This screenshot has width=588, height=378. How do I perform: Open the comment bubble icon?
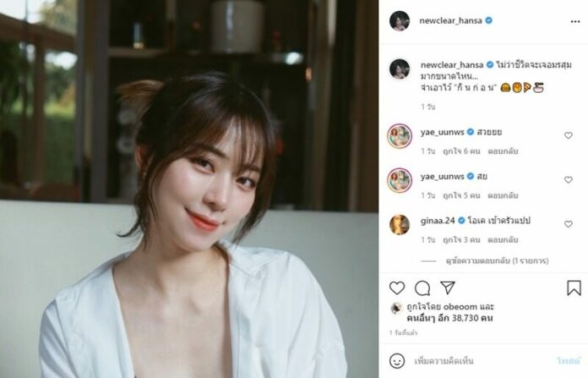coord(422,288)
